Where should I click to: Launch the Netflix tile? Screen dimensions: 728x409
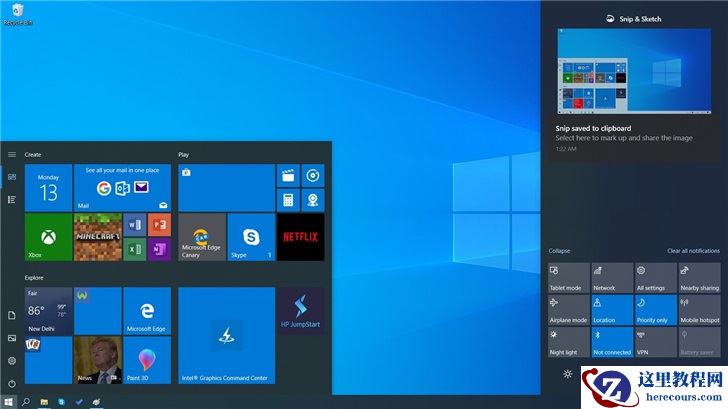(300, 237)
